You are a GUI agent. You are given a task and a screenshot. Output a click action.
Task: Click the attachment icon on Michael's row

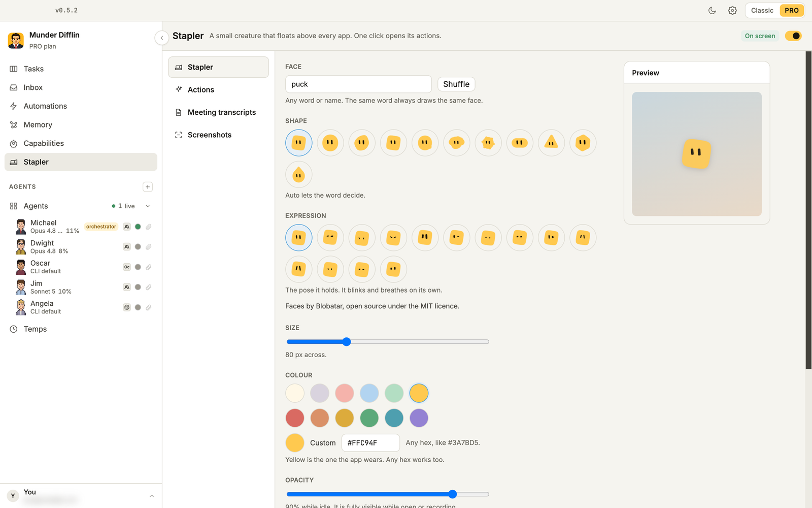point(148,227)
